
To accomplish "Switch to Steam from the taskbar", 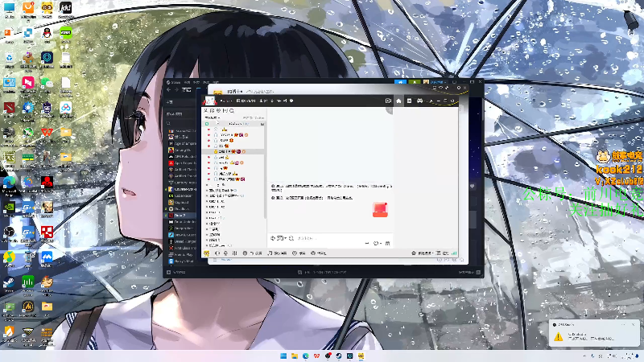I will (339, 356).
